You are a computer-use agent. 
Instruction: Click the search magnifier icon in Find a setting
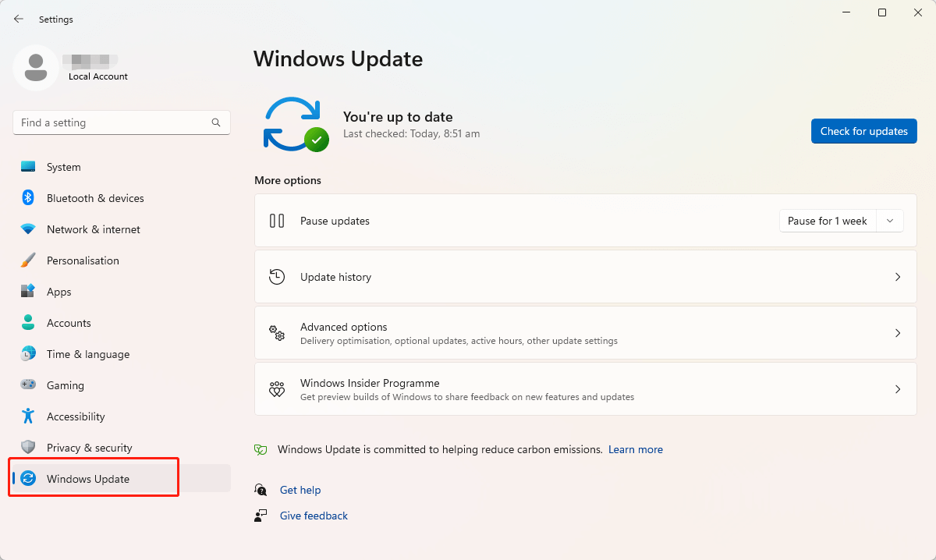(x=216, y=122)
